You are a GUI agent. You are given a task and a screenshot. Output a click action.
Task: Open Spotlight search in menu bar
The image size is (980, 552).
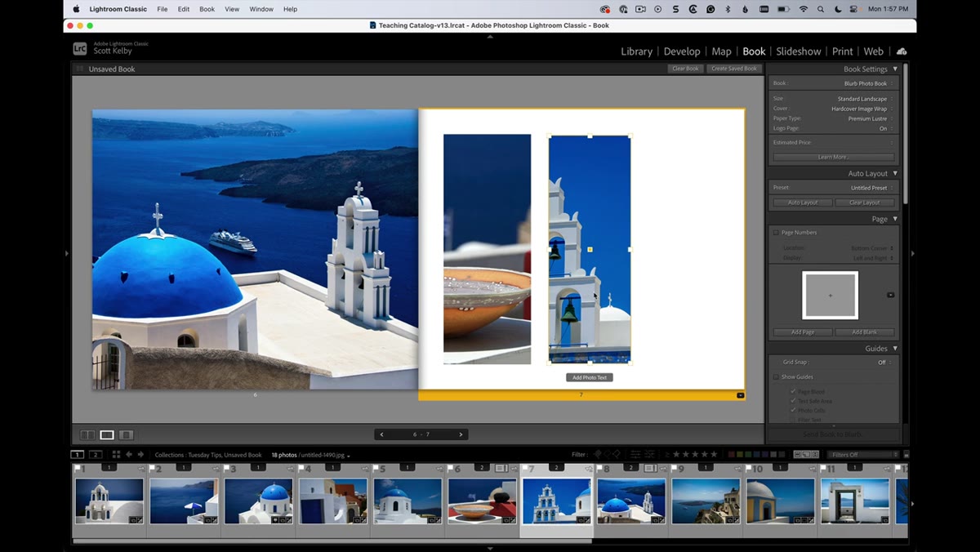(x=822, y=9)
